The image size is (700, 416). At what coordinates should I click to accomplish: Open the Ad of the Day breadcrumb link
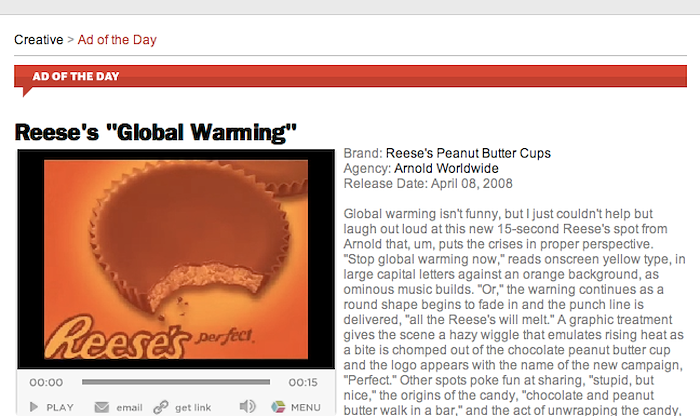(117, 40)
